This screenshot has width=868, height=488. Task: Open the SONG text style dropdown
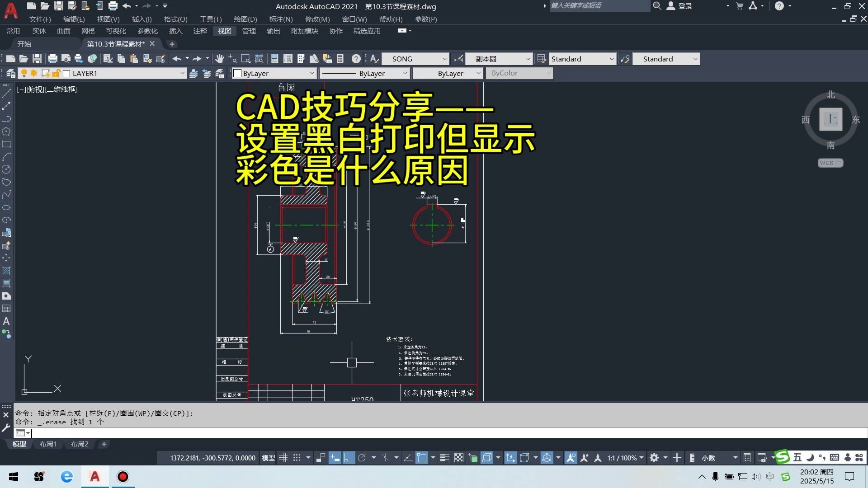coord(444,59)
